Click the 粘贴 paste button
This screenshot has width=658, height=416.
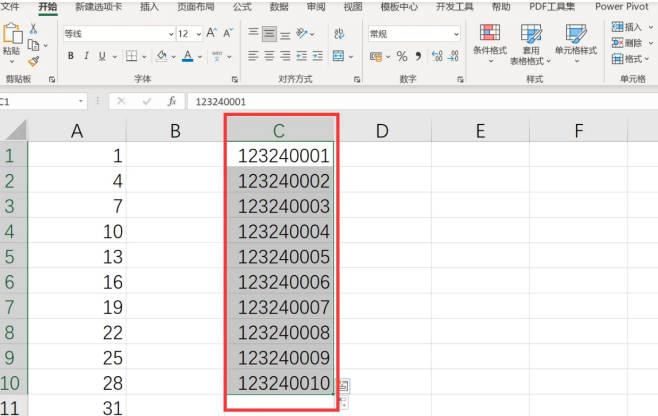tap(12, 43)
